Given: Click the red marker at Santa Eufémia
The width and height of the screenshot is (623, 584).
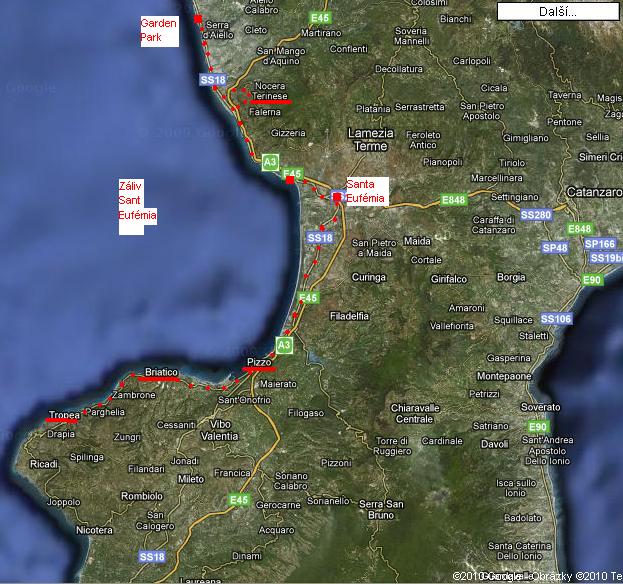Looking at the screenshot, I should pos(337,198).
